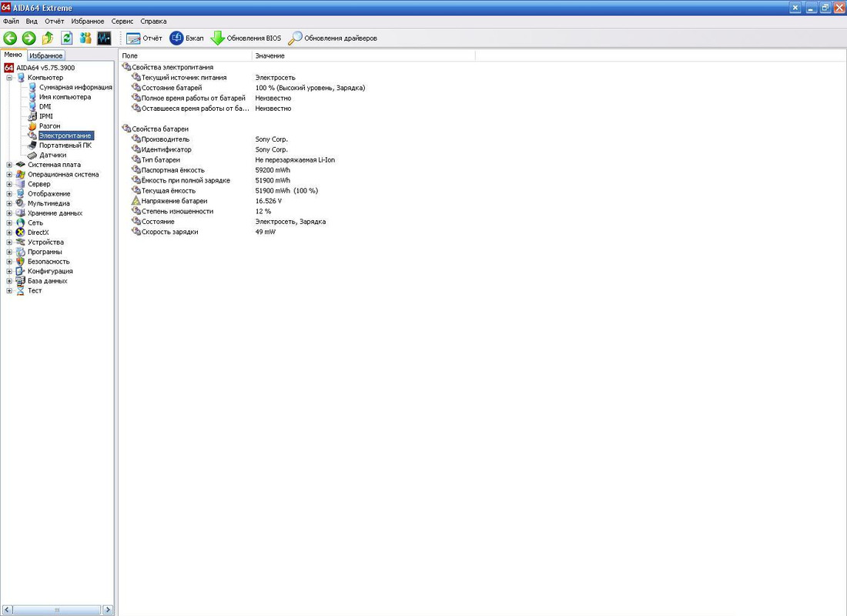
Task: Click the Значение column header
Action: pyautogui.click(x=363, y=55)
